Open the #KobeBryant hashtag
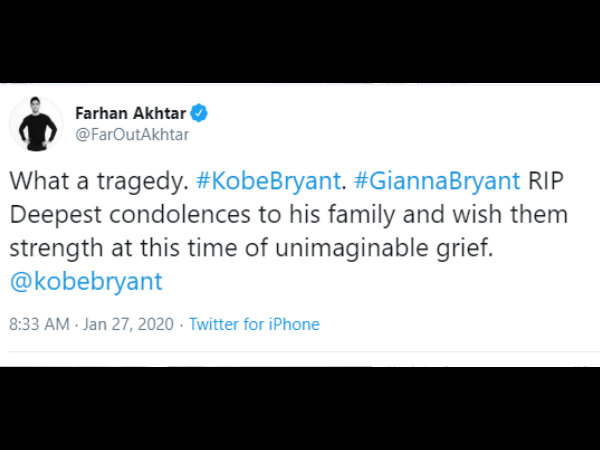 pyautogui.click(x=268, y=181)
